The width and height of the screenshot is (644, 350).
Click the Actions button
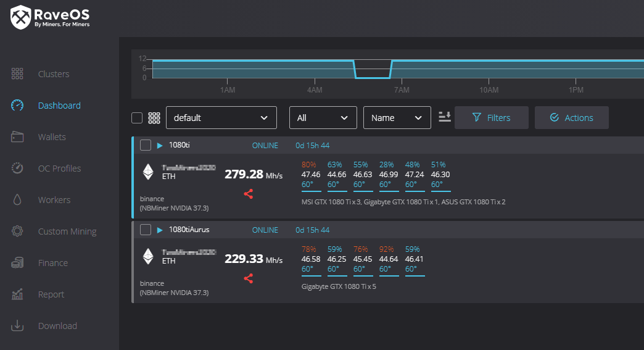[571, 118]
